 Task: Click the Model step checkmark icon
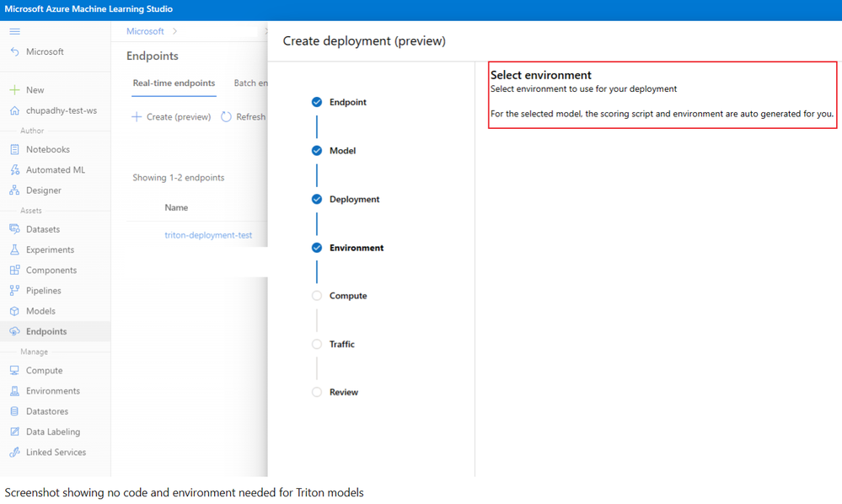click(317, 150)
